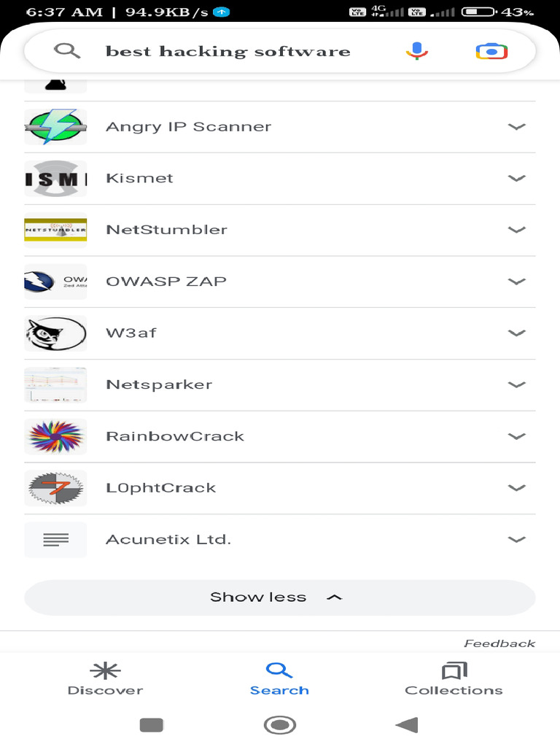Tap the L0phtCrack saw logo

coord(55,488)
